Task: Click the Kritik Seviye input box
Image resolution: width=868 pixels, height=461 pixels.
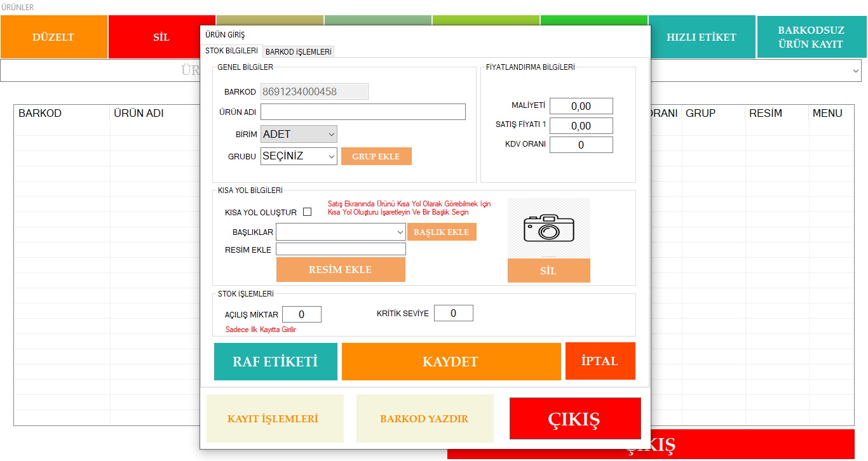Action: pyautogui.click(x=454, y=314)
